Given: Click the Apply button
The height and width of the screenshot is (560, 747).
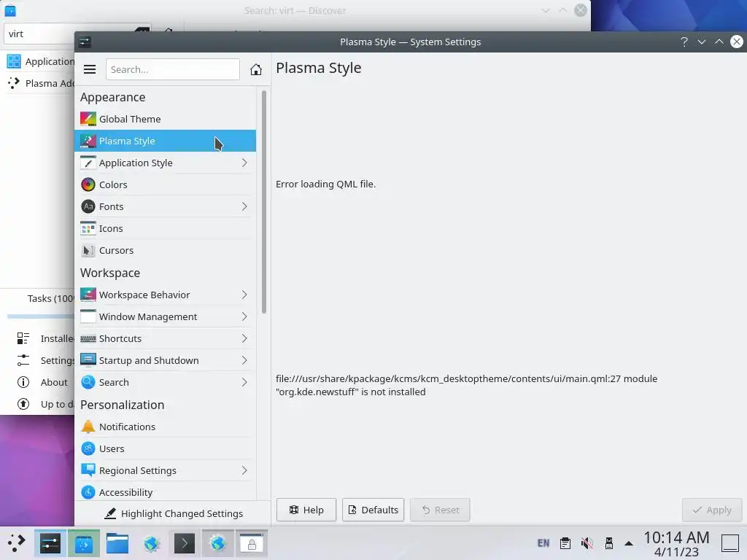Looking at the screenshot, I should tap(712, 510).
